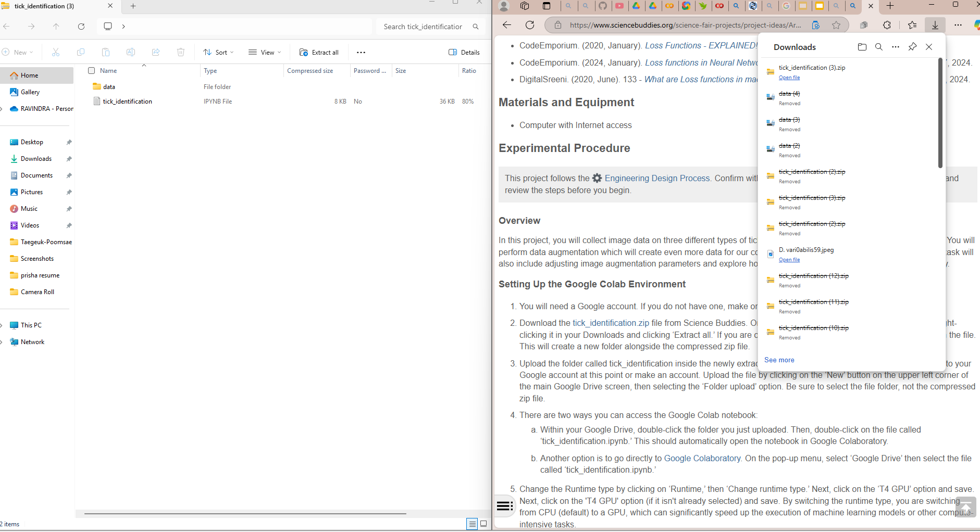Open more options in Downloads panel
980x532 pixels.
[x=896, y=47]
